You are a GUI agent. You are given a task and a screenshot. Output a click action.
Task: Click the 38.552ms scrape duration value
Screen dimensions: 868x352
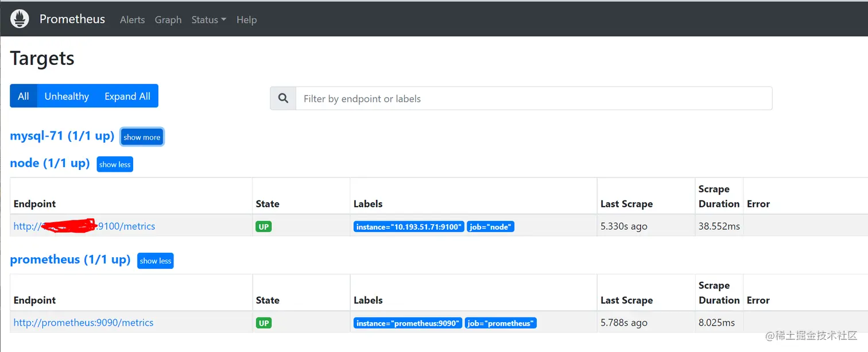(719, 226)
